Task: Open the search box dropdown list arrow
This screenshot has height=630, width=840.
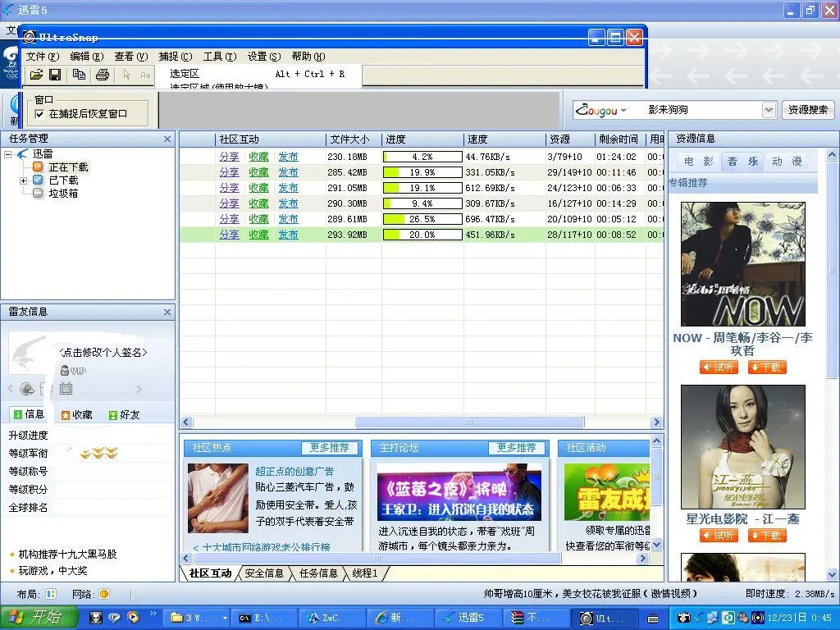Action: click(x=769, y=111)
